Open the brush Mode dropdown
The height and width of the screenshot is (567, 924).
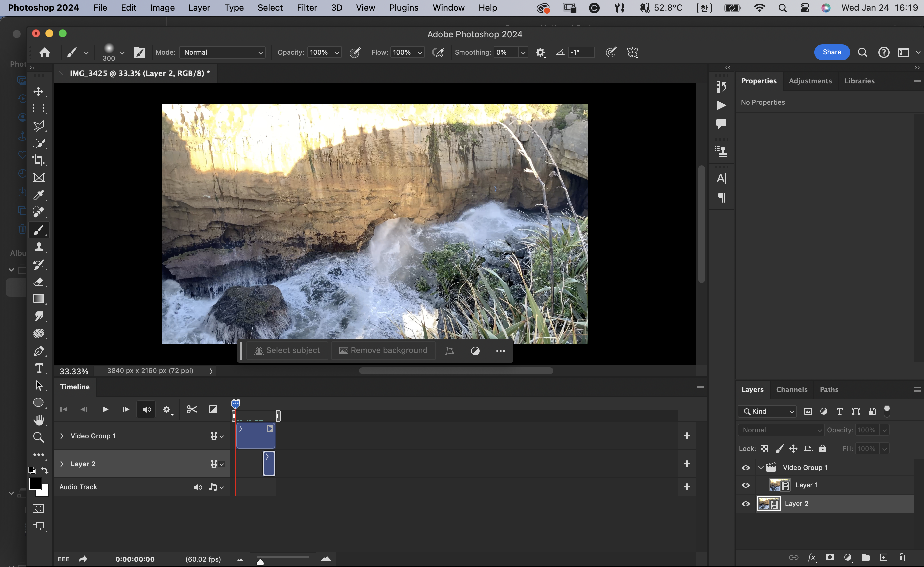222,52
